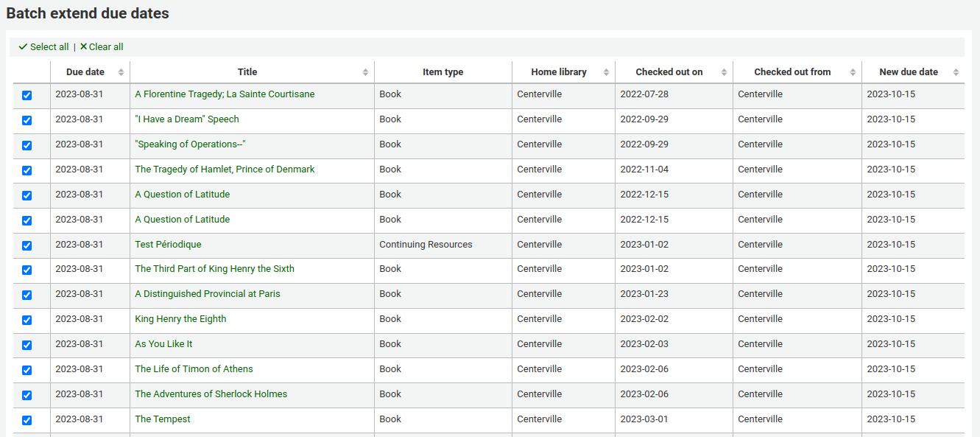Click the sort icon on Due date column

tap(119, 71)
